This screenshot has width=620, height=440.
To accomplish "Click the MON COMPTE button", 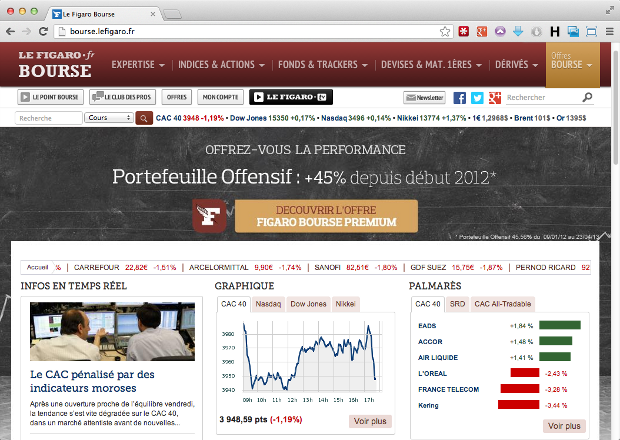I will click(220, 97).
